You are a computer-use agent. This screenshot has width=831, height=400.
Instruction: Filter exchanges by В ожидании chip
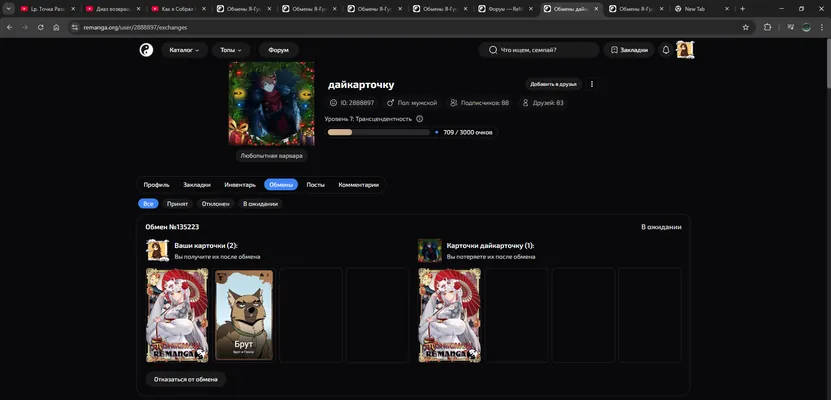click(260, 203)
